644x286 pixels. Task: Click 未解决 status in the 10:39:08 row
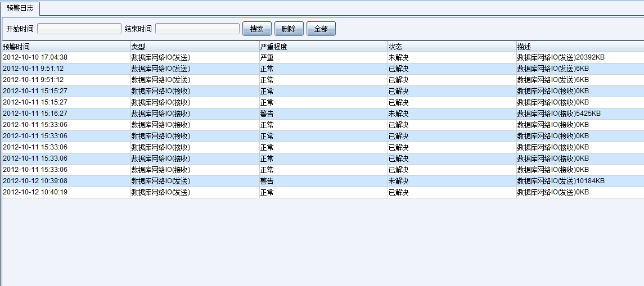pyautogui.click(x=398, y=181)
